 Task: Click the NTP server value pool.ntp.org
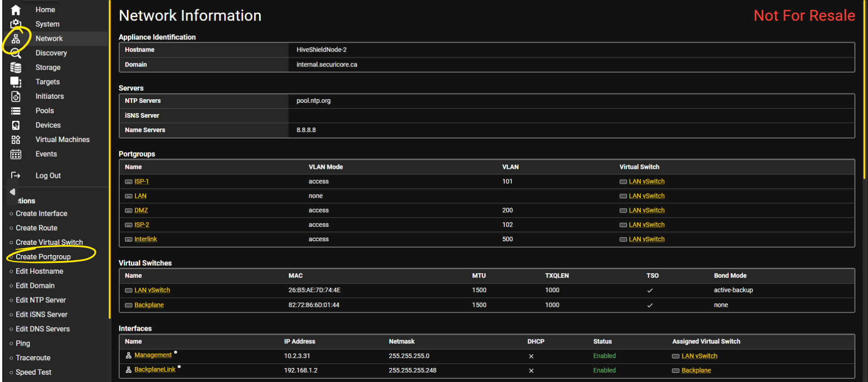[x=314, y=101]
